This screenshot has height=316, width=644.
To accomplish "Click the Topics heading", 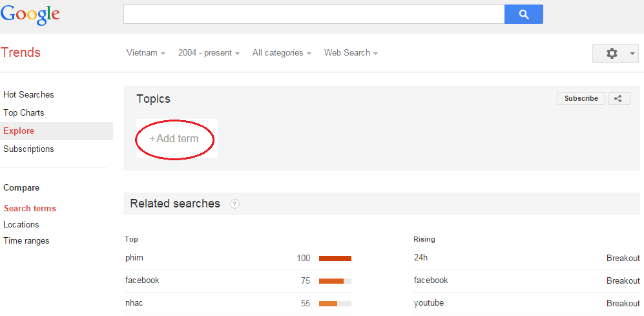I will [153, 99].
